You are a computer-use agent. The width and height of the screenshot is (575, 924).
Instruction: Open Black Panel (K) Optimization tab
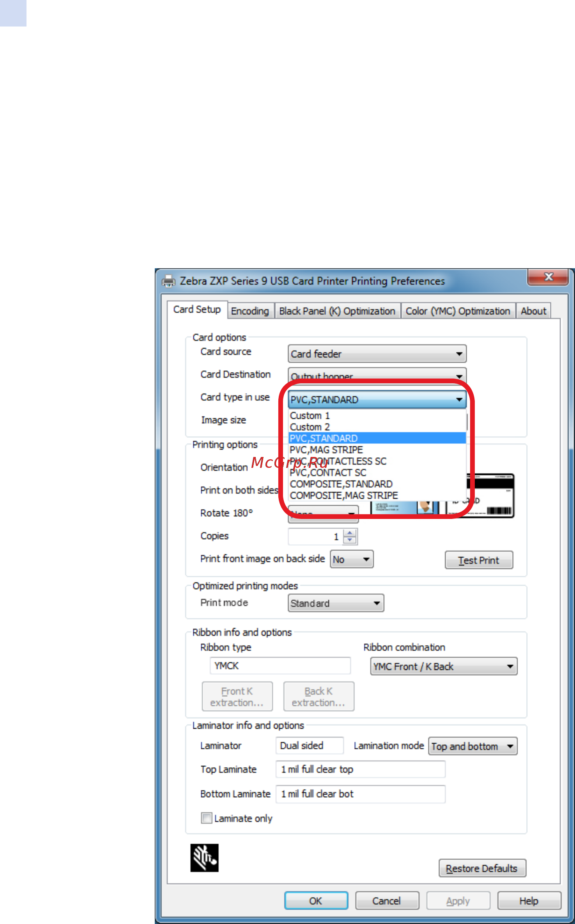pyautogui.click(x=337, y=311)
